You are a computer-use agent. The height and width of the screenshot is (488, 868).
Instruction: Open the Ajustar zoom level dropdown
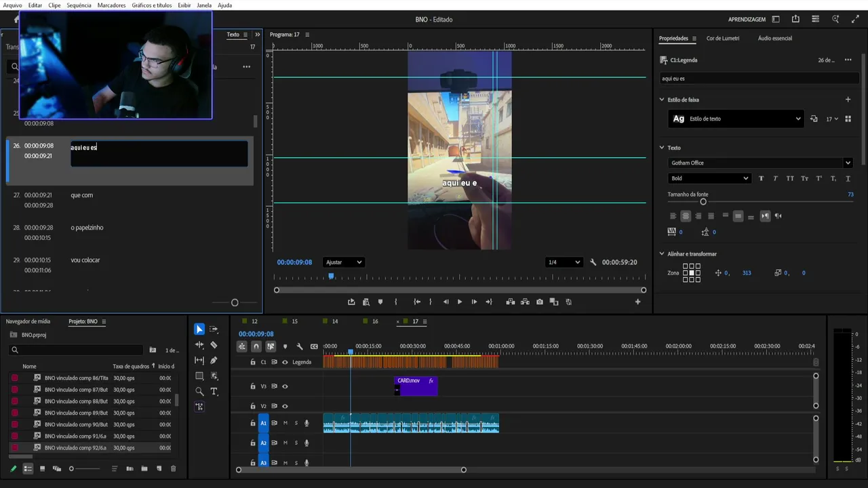344,262
